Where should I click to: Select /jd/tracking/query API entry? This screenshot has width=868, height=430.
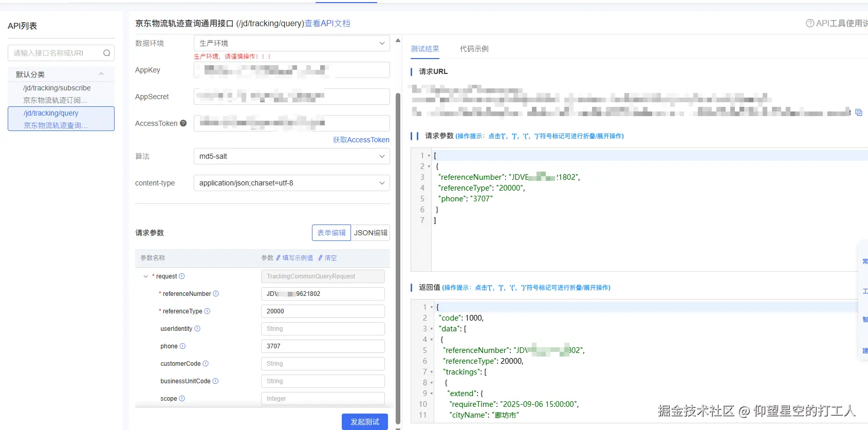click(61, 119)
